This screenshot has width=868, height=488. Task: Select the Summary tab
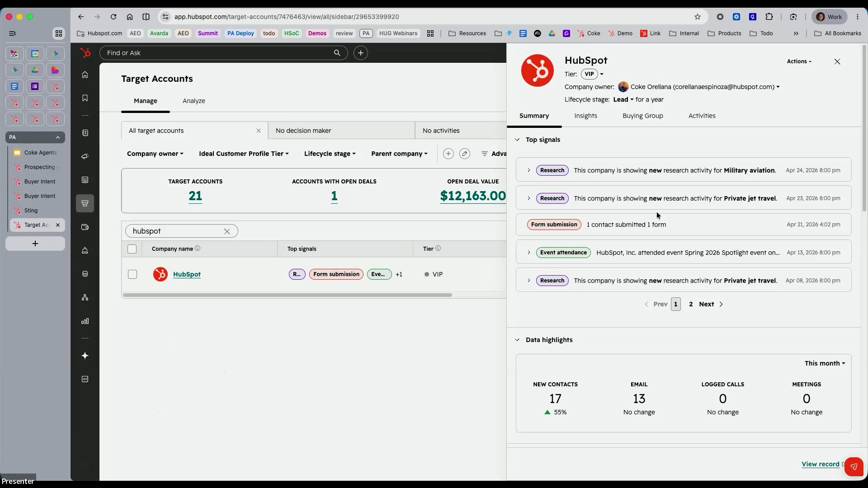pyautogui.click(x=534, y=116)
